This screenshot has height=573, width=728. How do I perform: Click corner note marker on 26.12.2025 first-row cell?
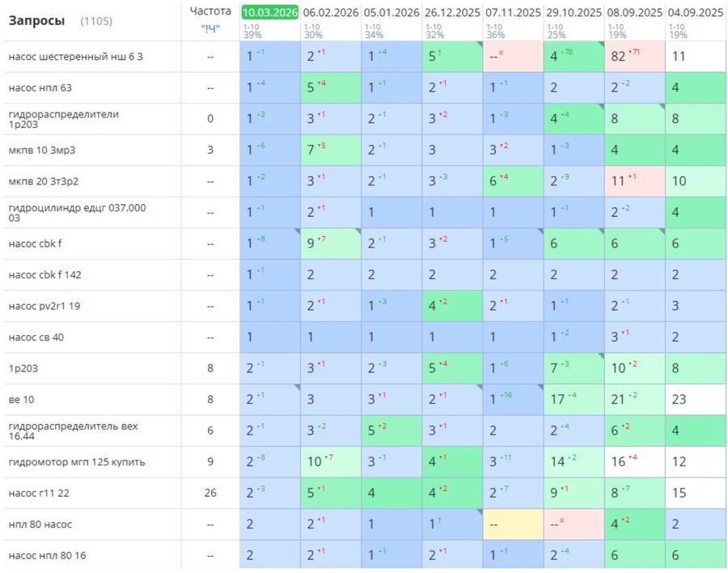(480, 45)
